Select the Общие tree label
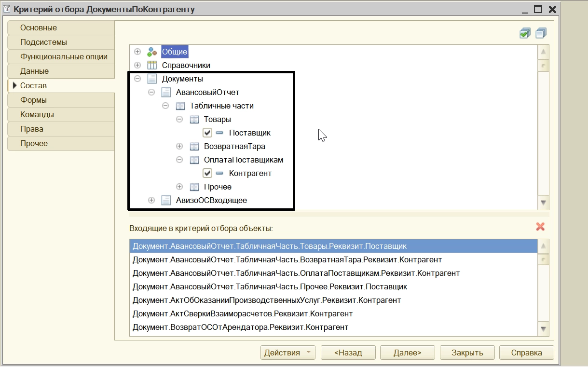This screenshot has height=367, width=588. pos(175,52)
